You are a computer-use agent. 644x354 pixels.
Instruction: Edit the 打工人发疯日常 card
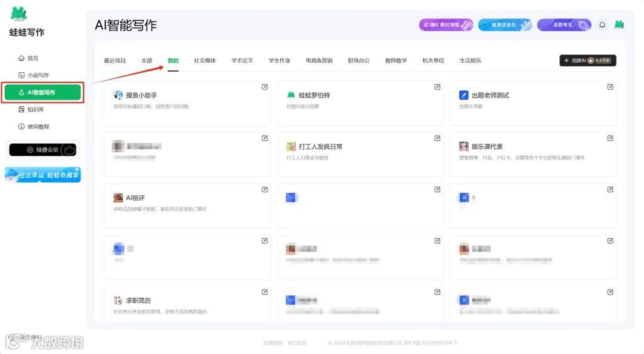coord(438,138)
